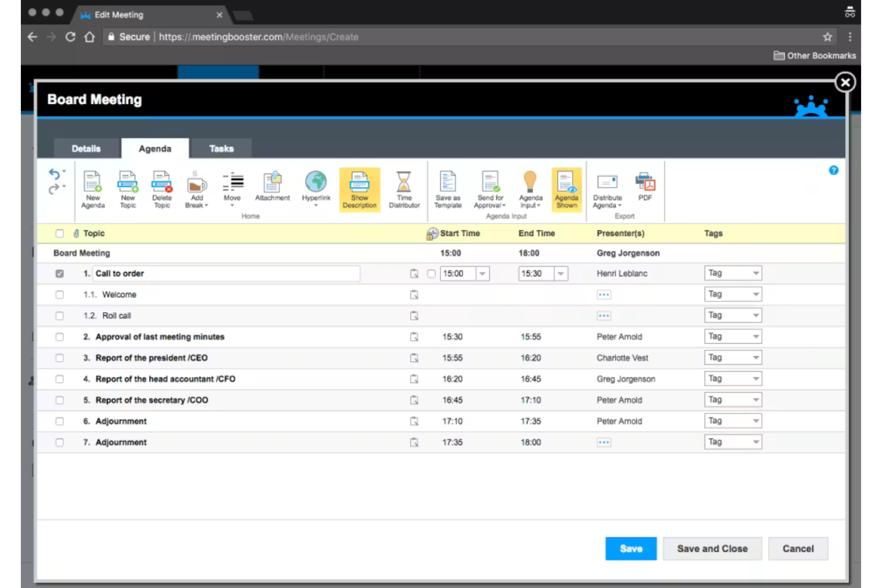Click the lock clock icon beside Start Time
Screen dimensions: 882x588
coord(432,234)
